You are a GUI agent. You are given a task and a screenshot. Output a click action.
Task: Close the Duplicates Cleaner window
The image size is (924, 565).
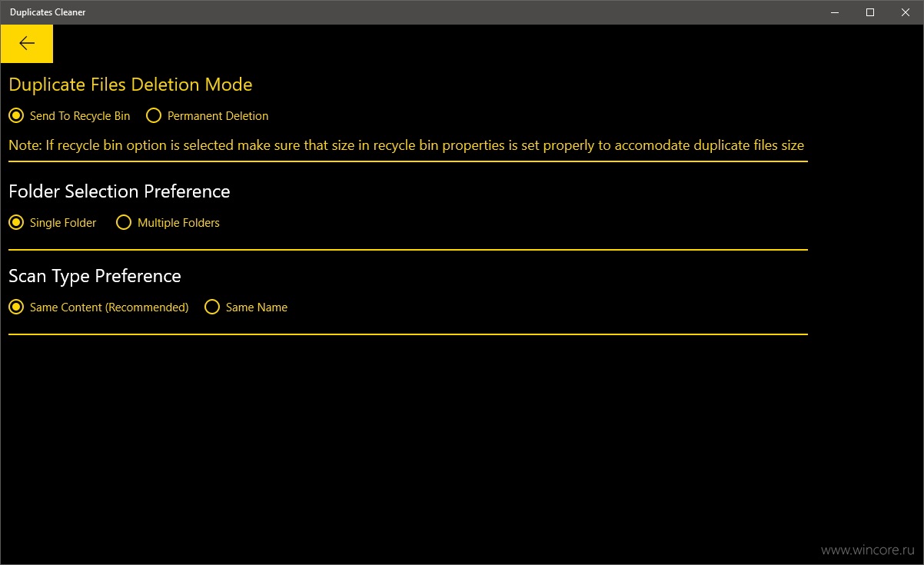tap(906, 12)
